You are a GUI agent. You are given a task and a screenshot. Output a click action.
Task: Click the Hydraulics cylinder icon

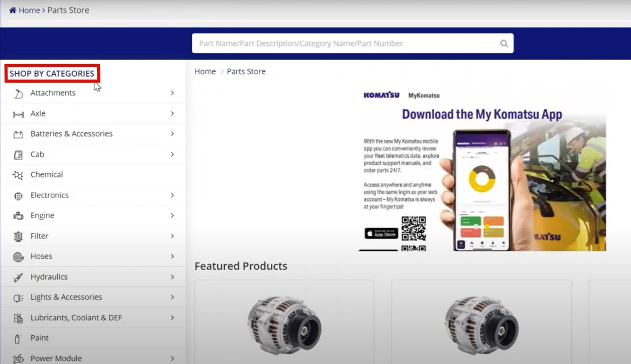tap(18, 277)
